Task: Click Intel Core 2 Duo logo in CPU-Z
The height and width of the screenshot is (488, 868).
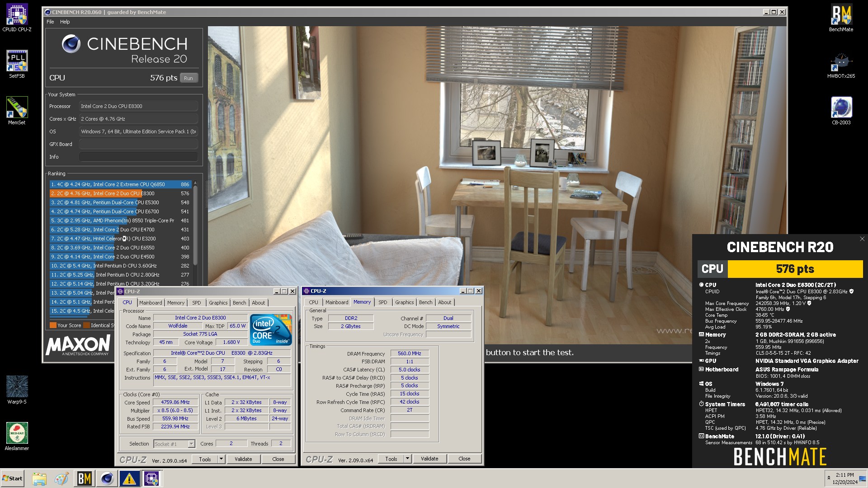Action: [x=270, y=330]
